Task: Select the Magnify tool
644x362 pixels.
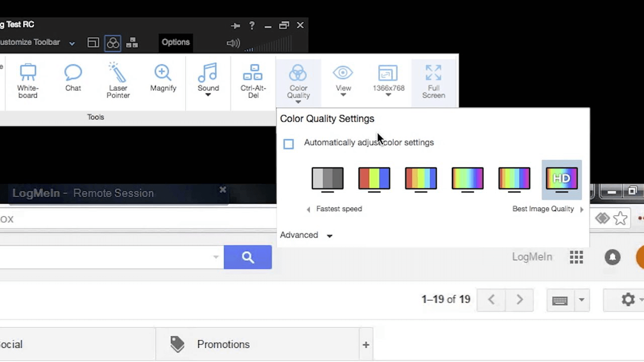Action: 163,78
